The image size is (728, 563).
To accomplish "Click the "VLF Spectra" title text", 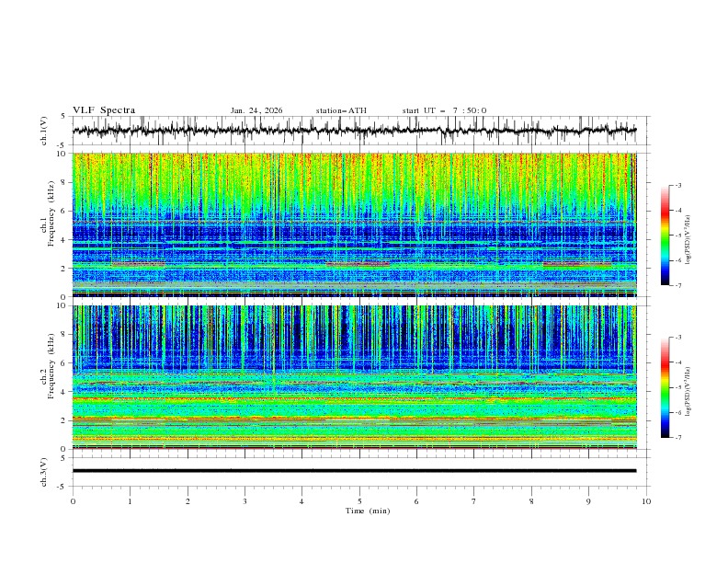I will point(104,110).
